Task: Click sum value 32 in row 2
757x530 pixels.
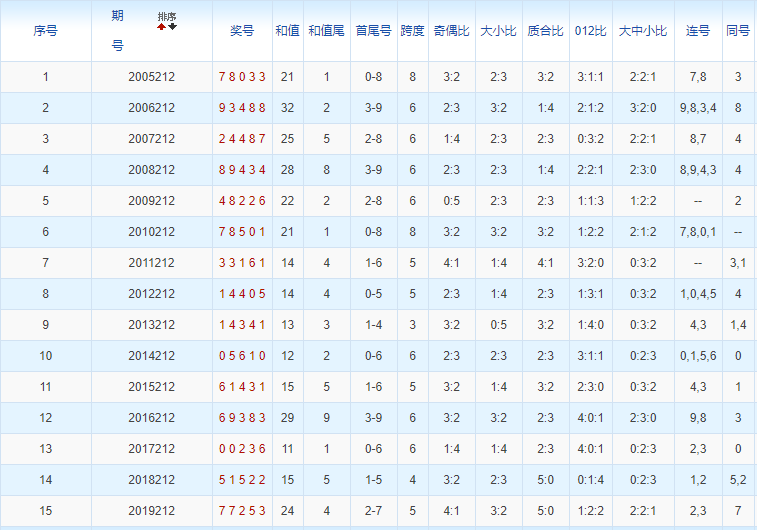Action: tap(287, 108)
